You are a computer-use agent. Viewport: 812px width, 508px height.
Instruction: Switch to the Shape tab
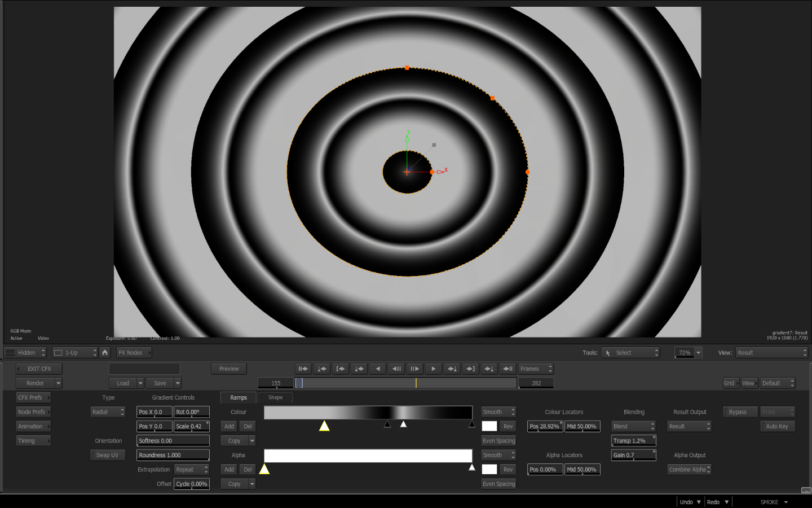click(x=275, y=398)
